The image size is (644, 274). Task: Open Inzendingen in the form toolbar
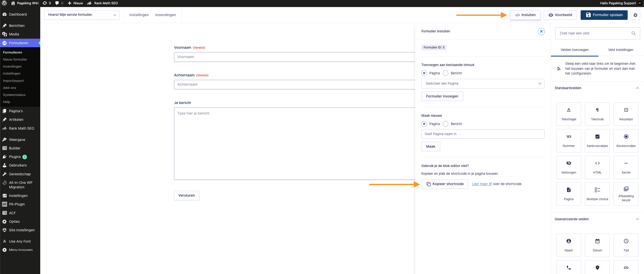(x=166, y=15)
